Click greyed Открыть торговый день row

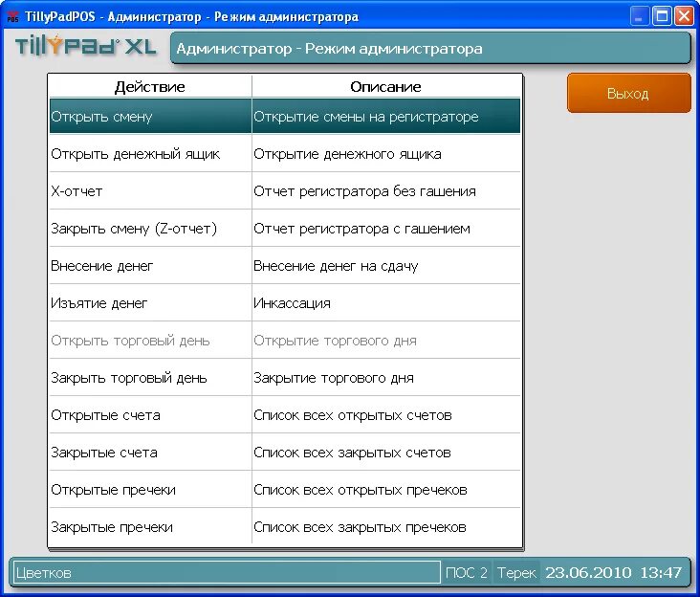click(150, 341)
